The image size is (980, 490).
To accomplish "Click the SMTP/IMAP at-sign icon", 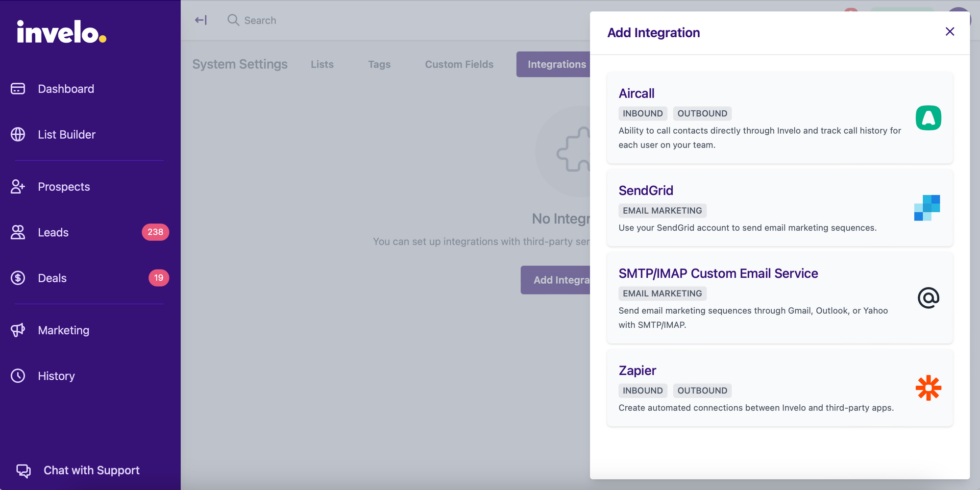I will coord(928,298).
